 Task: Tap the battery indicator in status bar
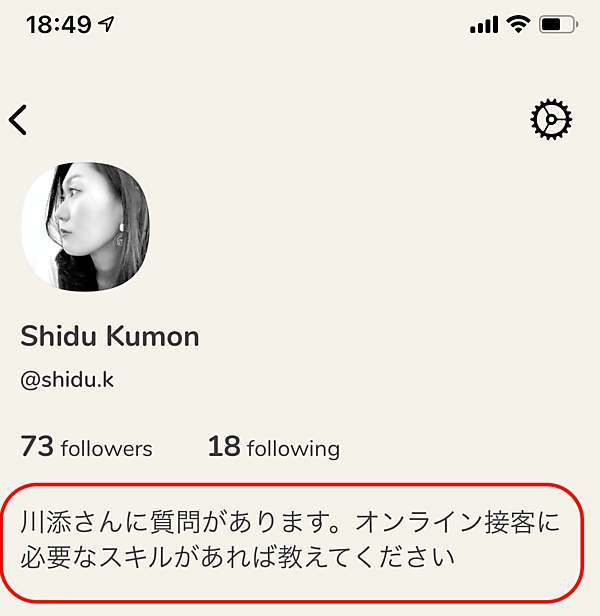pos(558,25)
